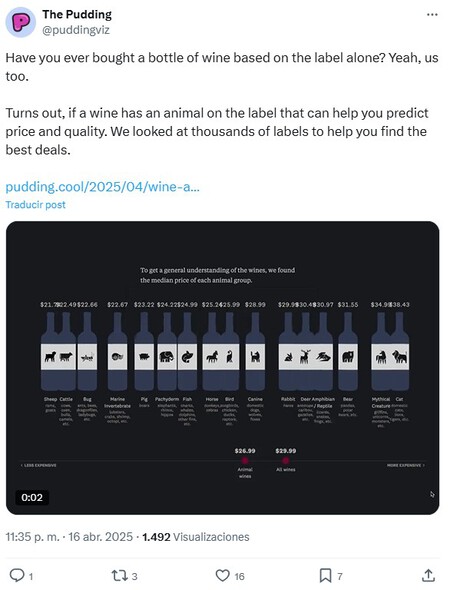Click the Bear wine bottle icon

click(x=348, y=356)
